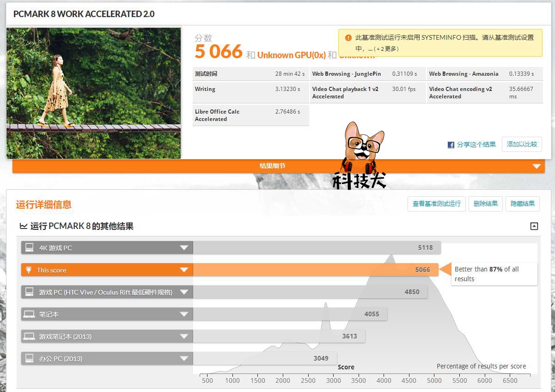The width and height of the screenshot is (555, 392).
Task: Click Libre Office Calc Accelerated label
Action: [x=217, y=115]
